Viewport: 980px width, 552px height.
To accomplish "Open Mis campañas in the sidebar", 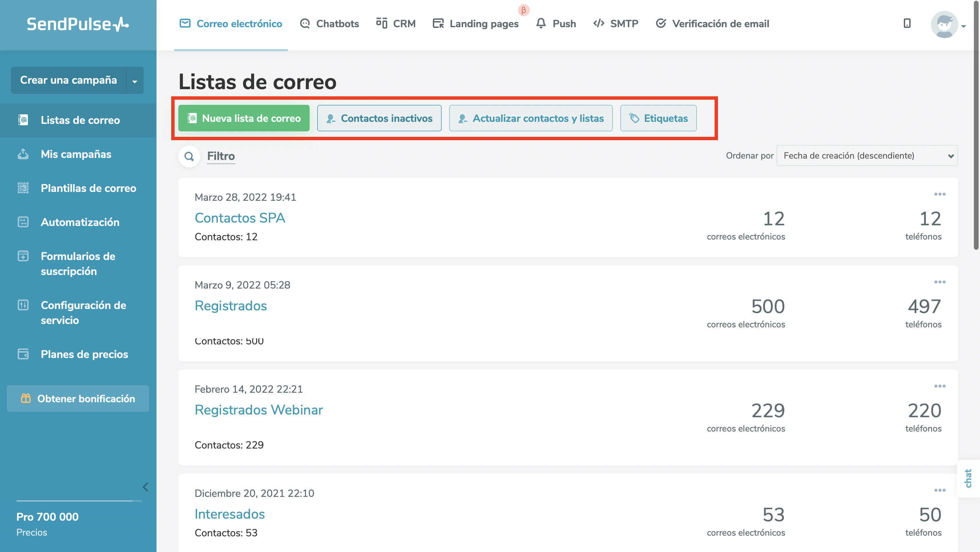I will click(x=78, y=155).
